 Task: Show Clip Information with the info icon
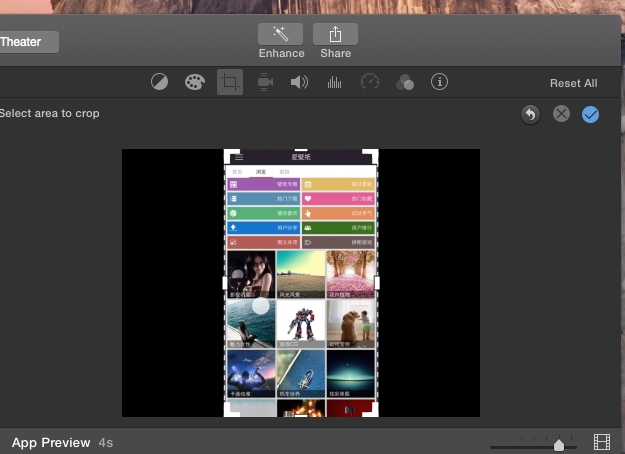(439, 82)
